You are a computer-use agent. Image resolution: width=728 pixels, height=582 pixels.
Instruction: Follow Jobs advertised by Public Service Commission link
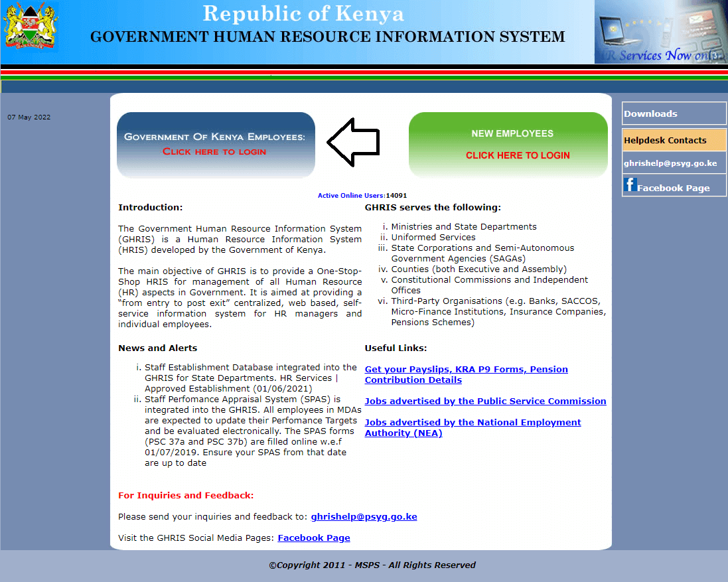485,401
